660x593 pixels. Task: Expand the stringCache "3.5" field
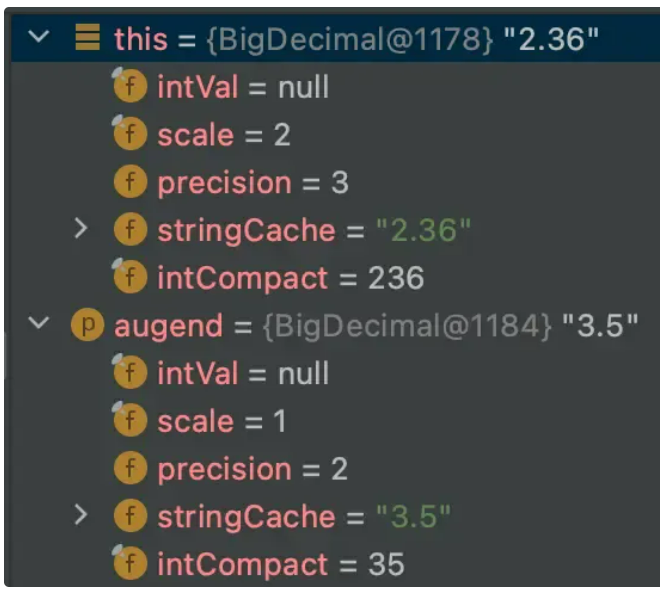80,515
